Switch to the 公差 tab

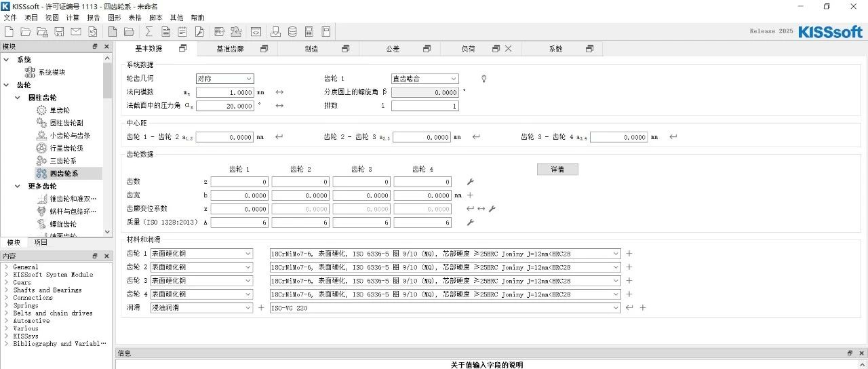(393, 49)
